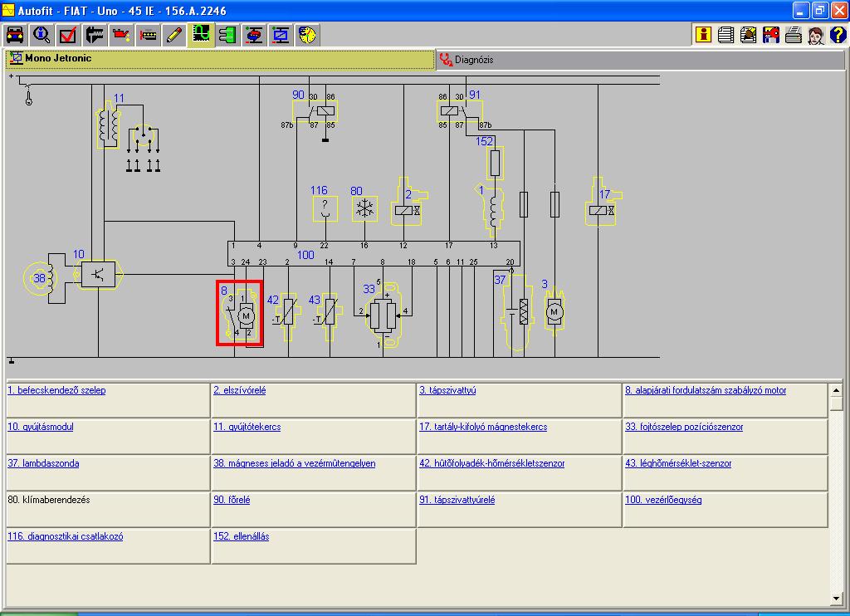Open link '90. főrelé'
850x616 pixels.
(232, 500)
